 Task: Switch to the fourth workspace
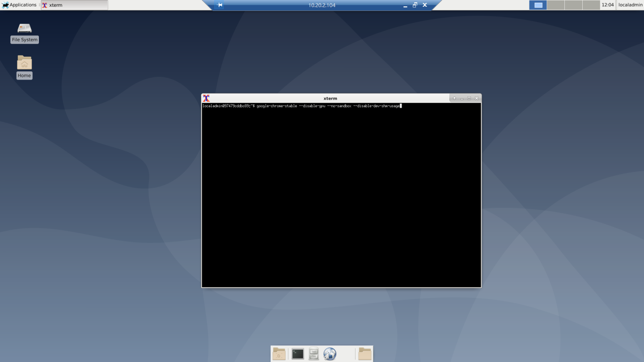[x=591, y=5]
